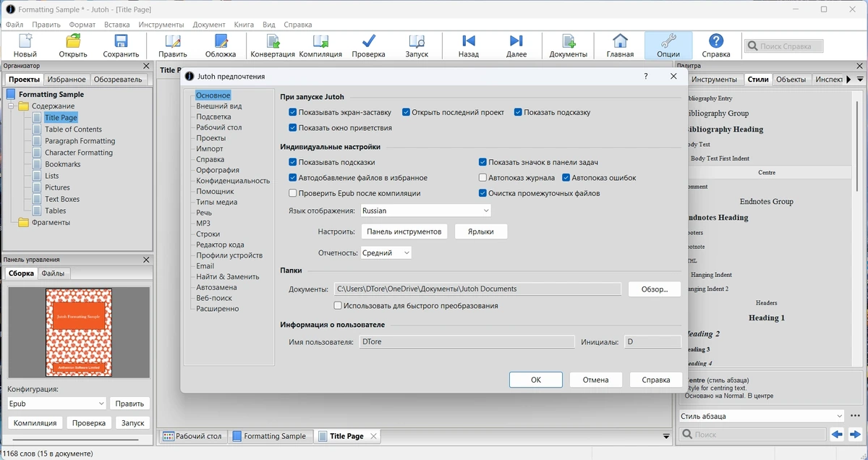Image resolution: width=868 pixels, height=460 pixels.
Task: Click the Фрагменты folder icon
Action: click(x=24, y=222)
